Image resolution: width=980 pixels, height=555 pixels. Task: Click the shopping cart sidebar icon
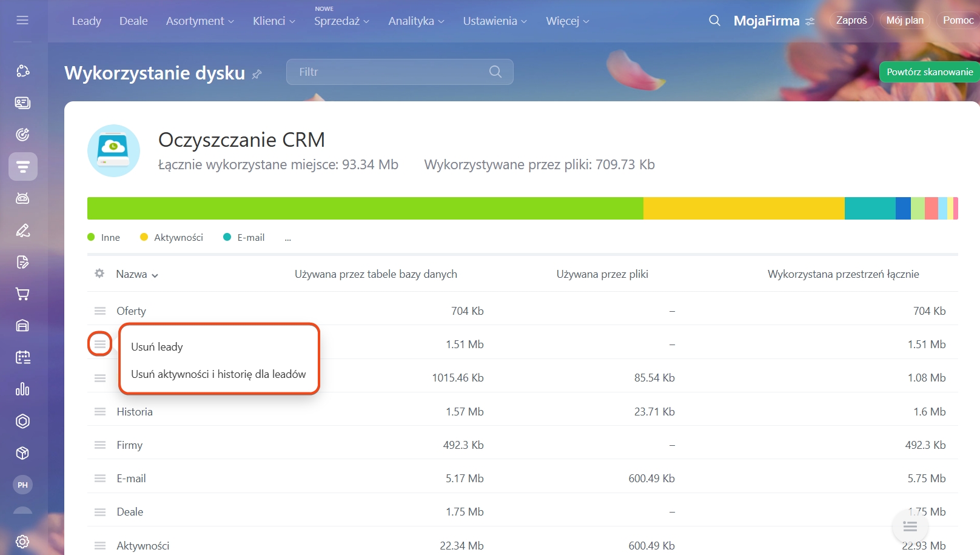click(x=22, y=294)
